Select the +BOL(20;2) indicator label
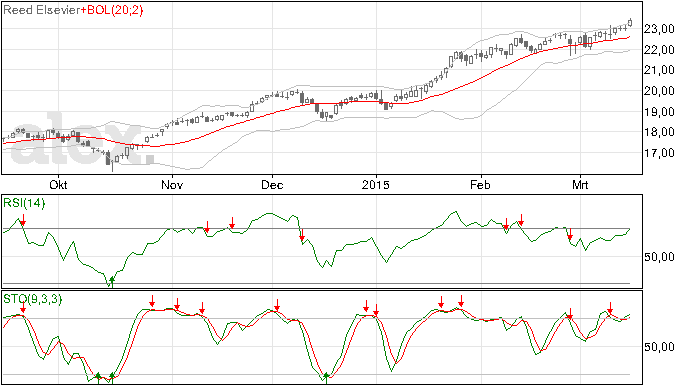Screen dimensions: 690x387 (112, 10)
